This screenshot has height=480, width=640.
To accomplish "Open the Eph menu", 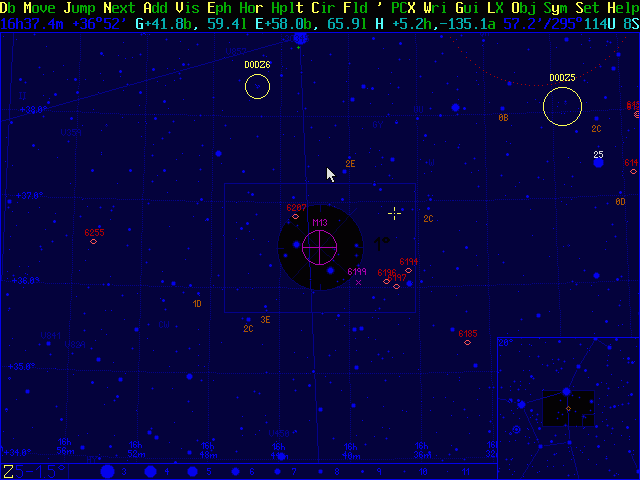I will tap(220, 7).
